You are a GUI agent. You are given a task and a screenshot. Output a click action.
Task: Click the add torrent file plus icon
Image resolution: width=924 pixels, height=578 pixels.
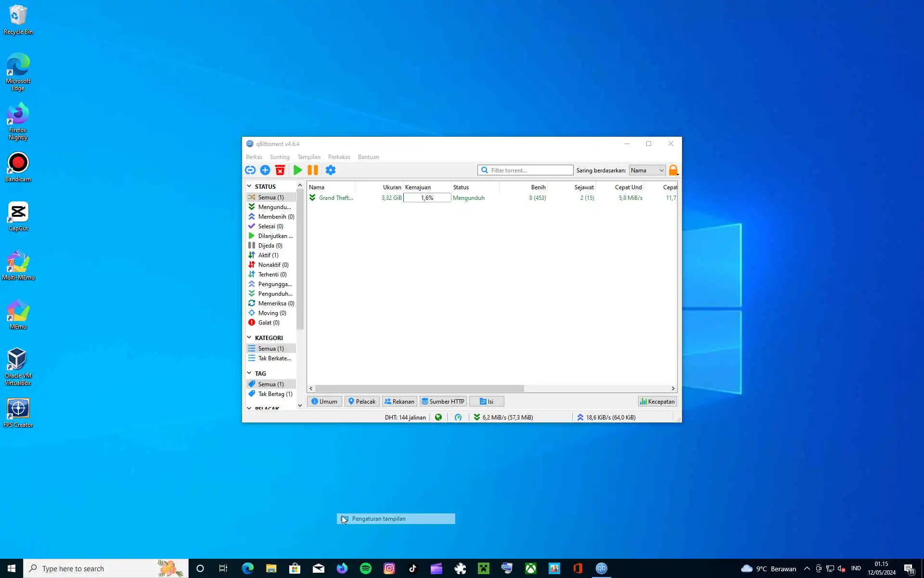point(265,170)
